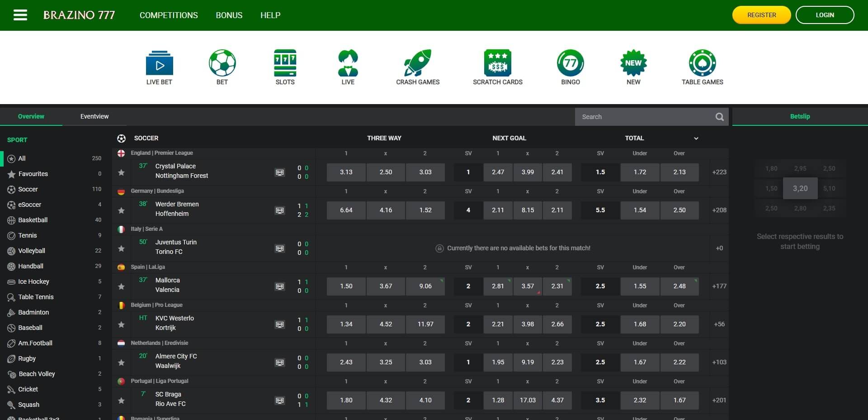The width and height of the screenshot is (868, 420).
Task: Expand more markets via +223 on Crystal Palace
Action: (719, 172)
